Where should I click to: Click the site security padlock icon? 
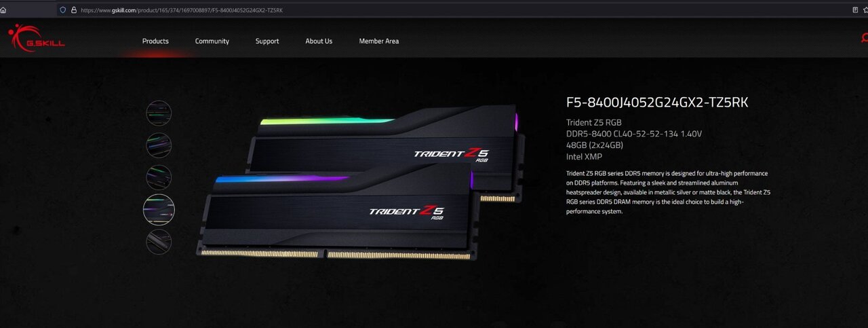click(73, 10)
